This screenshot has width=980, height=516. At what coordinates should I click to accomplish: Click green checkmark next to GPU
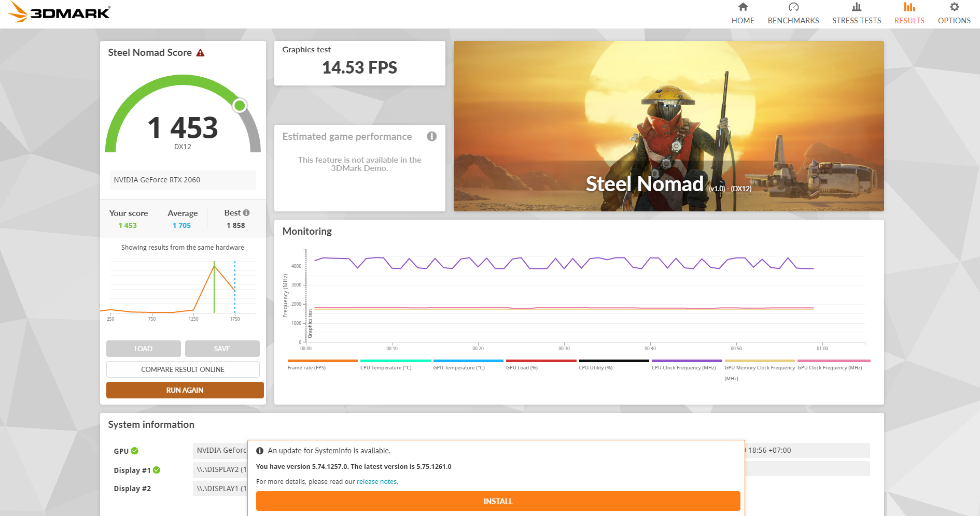pos(135,451)
